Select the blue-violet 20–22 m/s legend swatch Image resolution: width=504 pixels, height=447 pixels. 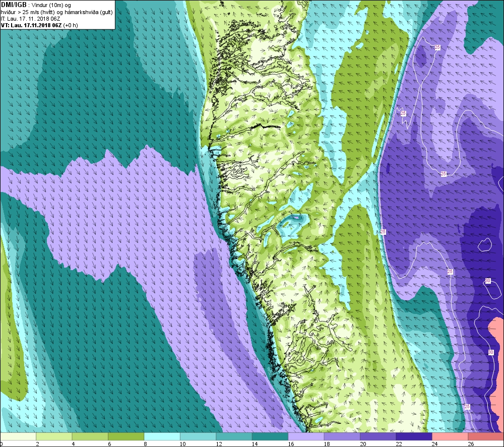(x=378, y=436)
